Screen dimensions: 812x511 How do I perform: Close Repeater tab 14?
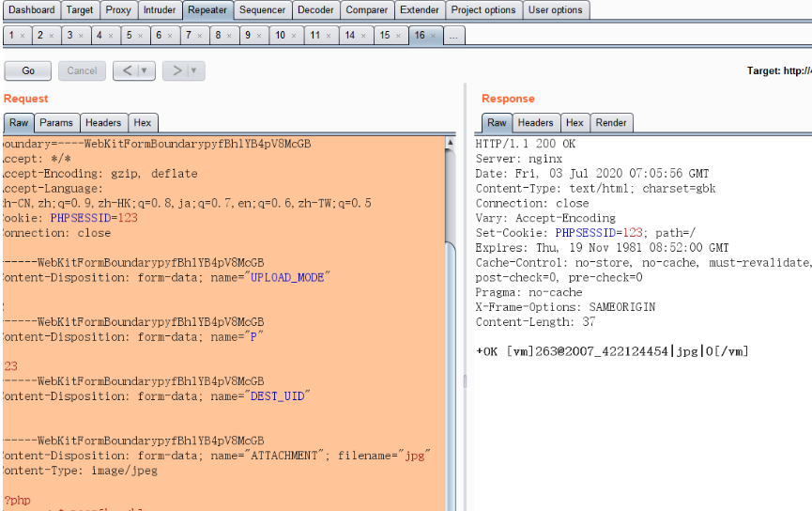point(363,36)
